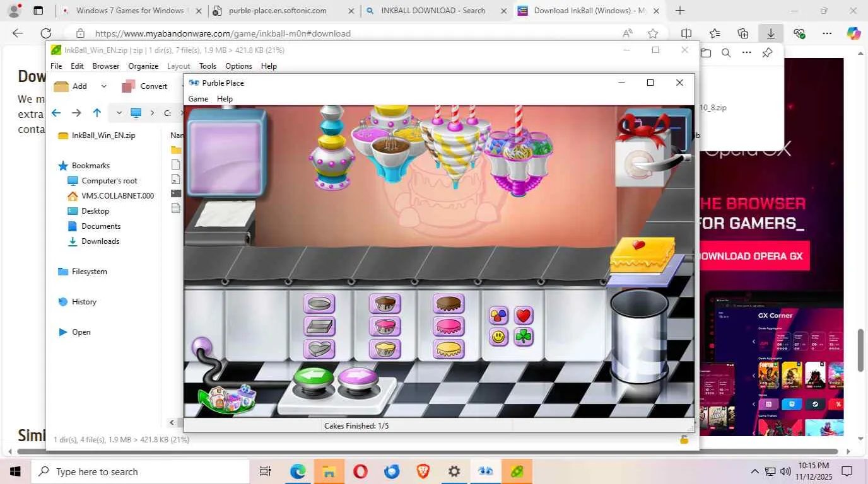Select InkBall_Win_EN.zip in the archive sidebar
The image size is (868, 484).
(x=97, y=135)
